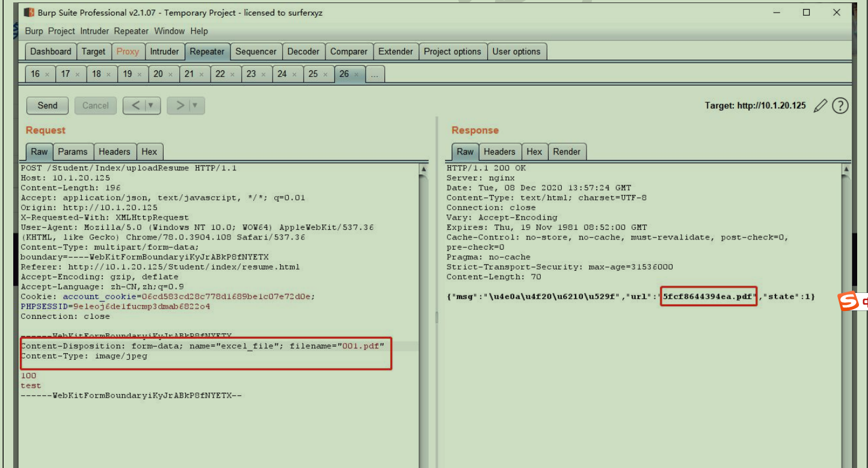This screenshot has height=468, width=868.
Task: Select the request Raw tab
Action: pyautogui.click(x=39, y=152)
